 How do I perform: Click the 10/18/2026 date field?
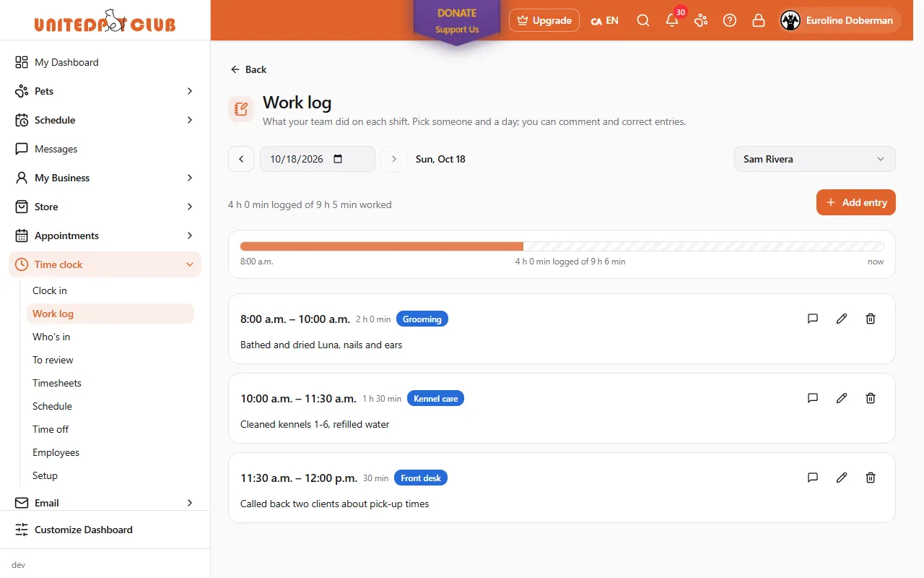point(318,159)
